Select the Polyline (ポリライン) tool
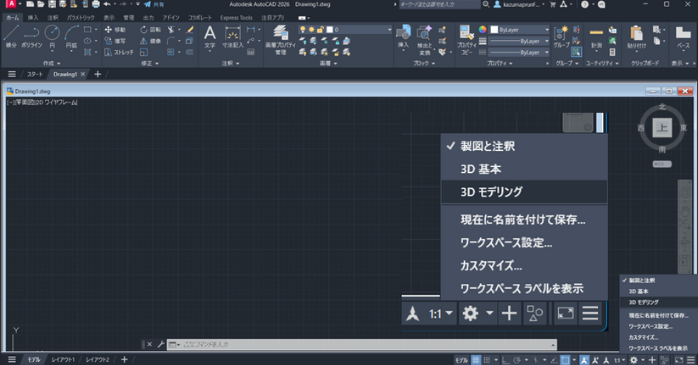Screen dimensions: 698x365 [32, 36]
